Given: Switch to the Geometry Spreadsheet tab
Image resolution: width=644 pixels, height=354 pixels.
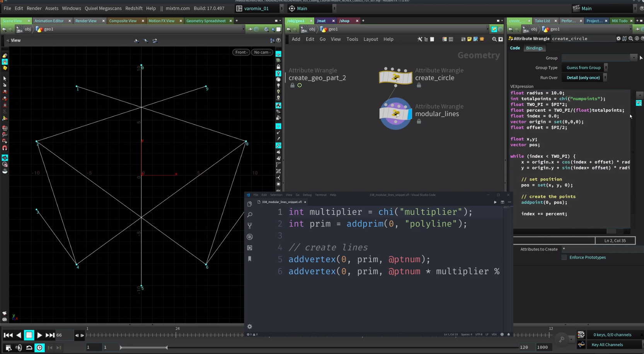Looking at the screenshot, I should click(206, 21).
